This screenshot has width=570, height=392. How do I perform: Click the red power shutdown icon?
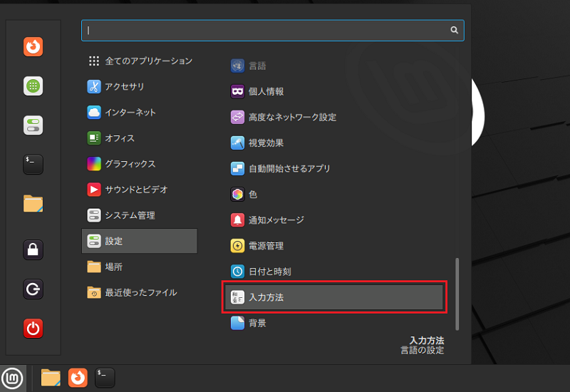tap(33, 329)
